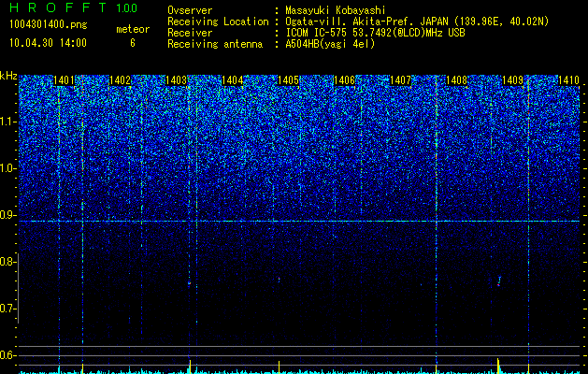The width and height of the screenshot is (588, 374).
Task: Click the 'Receiving Location' field label
Action: pyautogui.click(x=218, y=22)
